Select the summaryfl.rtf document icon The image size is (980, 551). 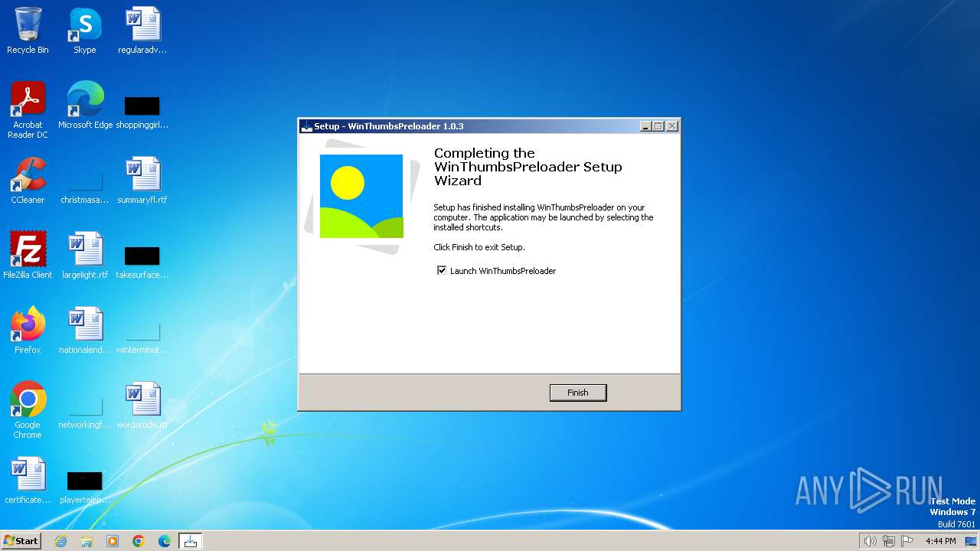[142, 181]
